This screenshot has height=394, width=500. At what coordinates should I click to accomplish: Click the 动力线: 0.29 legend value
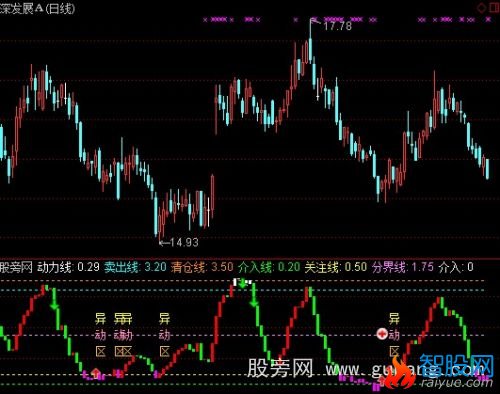click(x=68, y=267)
